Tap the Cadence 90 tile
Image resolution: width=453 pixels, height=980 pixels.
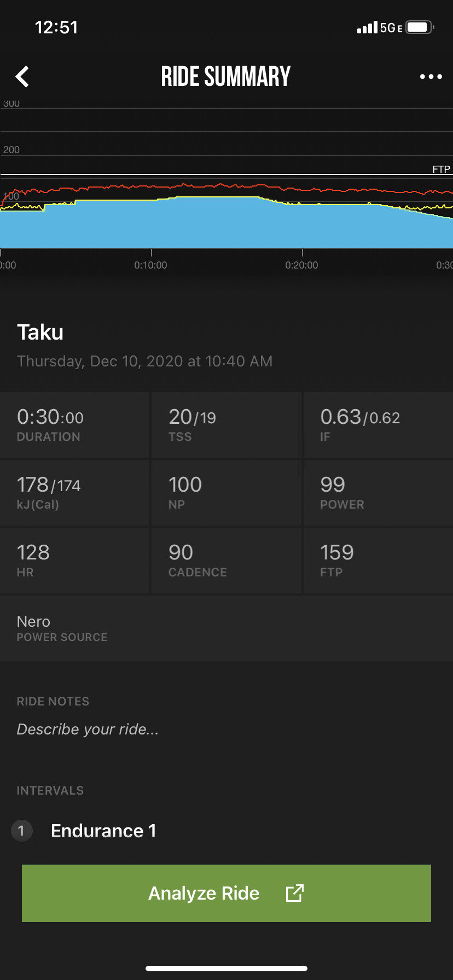[x=226, y=561]
